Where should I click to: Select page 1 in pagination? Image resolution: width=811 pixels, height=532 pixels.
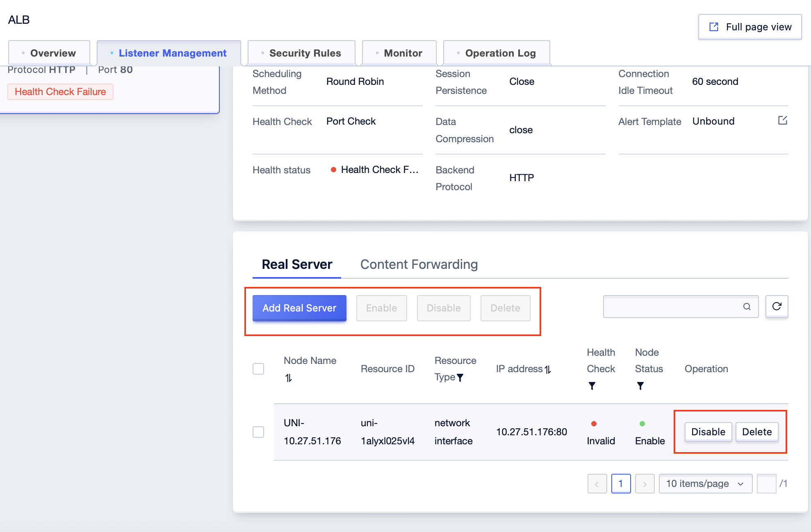point(621,484)
